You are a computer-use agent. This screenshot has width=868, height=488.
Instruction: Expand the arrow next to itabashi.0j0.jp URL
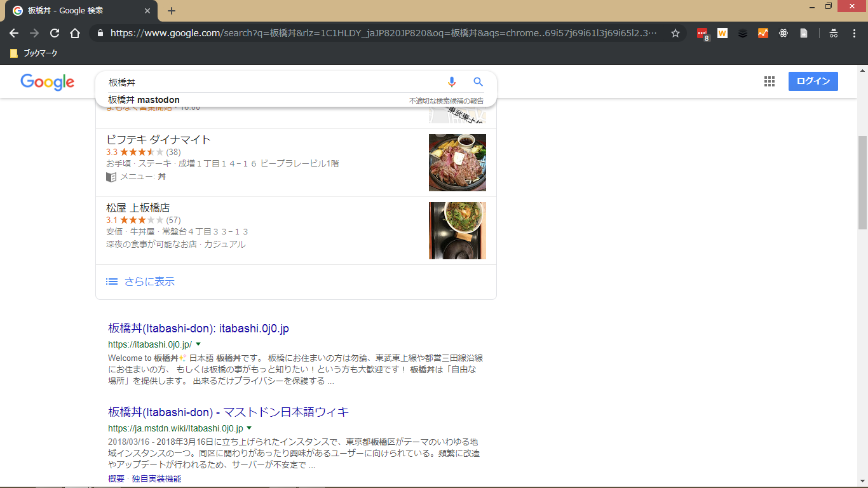pos(198,344)
